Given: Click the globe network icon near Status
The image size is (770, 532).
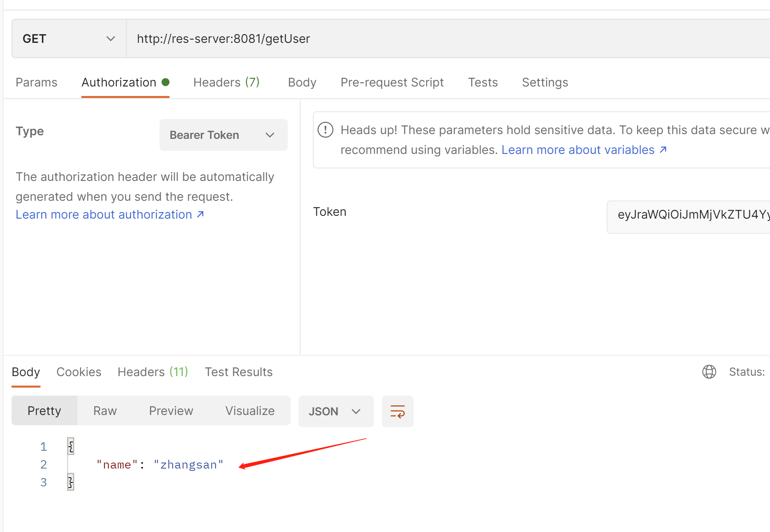Looking at the screenshot, I should tap(709, 372).
